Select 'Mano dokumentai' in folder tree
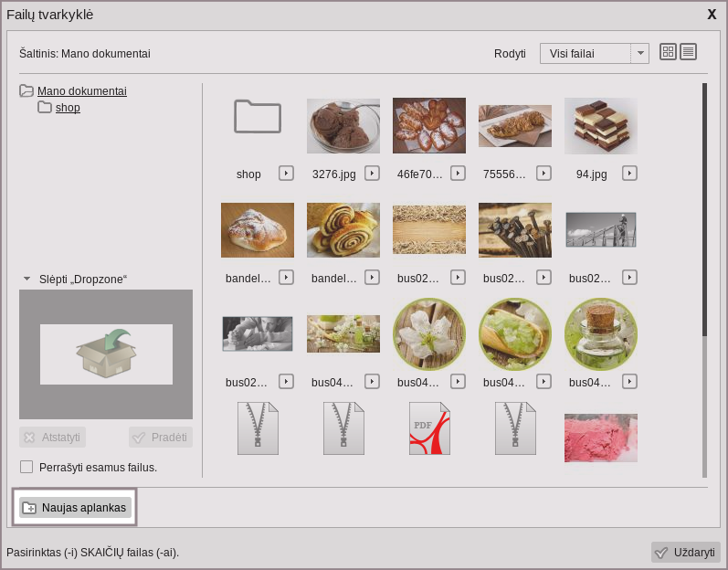The width and height of the screenshot is (728, 570). 81,91
